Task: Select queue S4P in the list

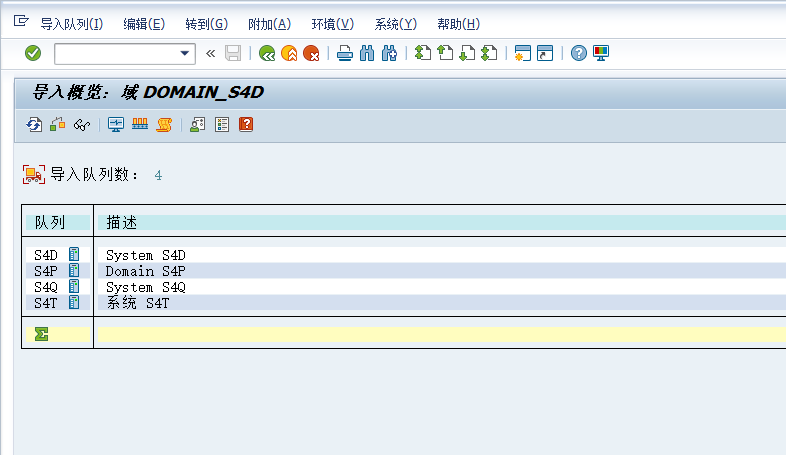Action: (46, 271)
